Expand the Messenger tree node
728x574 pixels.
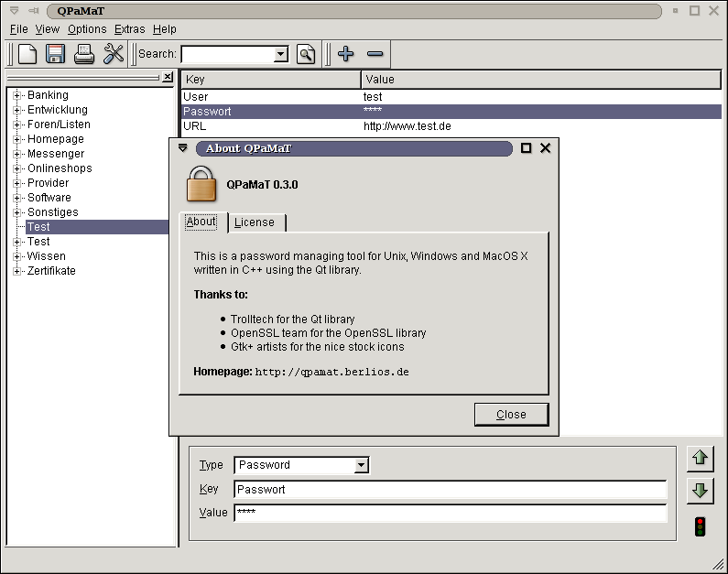pos(17,154)
